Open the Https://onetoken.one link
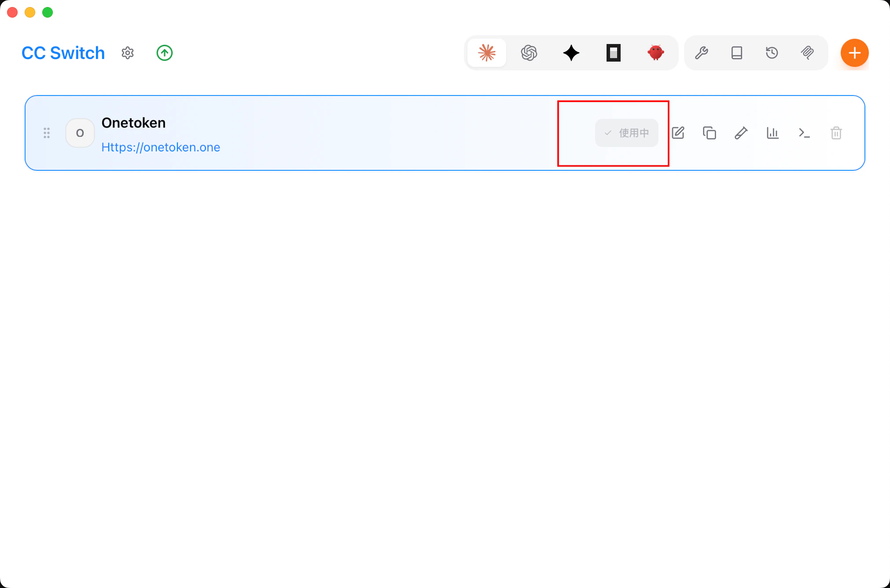The width and height of the screenshot is (890, 588). 161,147
